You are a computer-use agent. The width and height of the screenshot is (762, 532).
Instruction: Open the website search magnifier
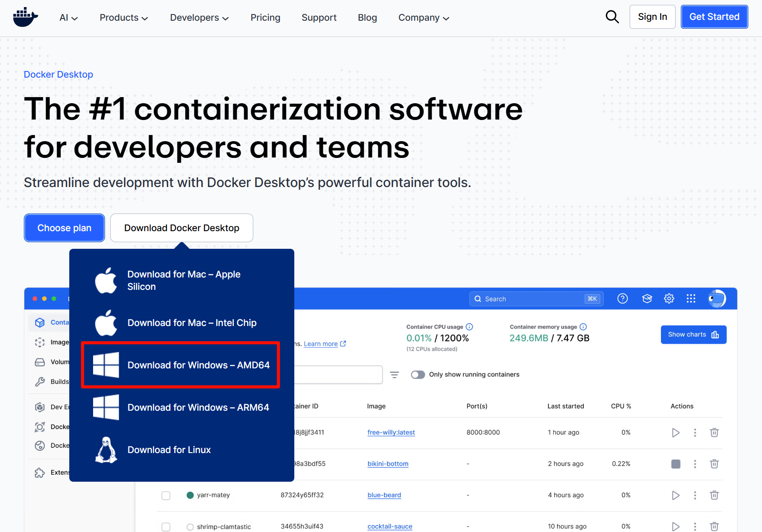(612, 17)
